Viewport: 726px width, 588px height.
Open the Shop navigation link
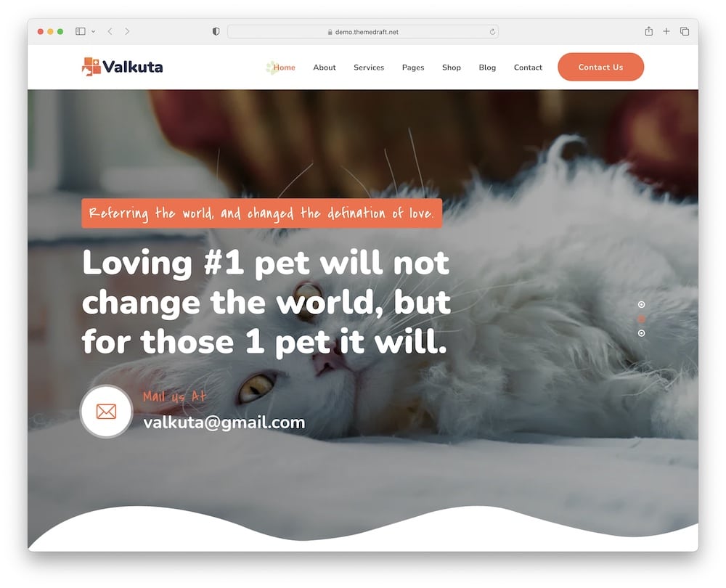tap(452, 67)
